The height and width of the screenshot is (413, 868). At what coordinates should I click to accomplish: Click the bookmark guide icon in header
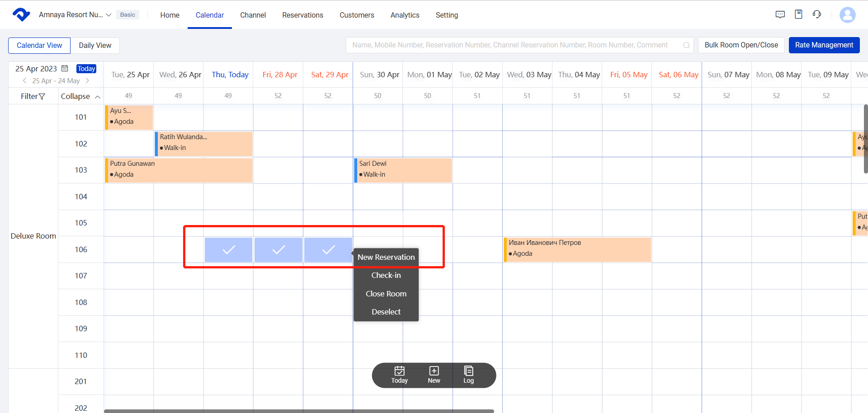(798, 14)
